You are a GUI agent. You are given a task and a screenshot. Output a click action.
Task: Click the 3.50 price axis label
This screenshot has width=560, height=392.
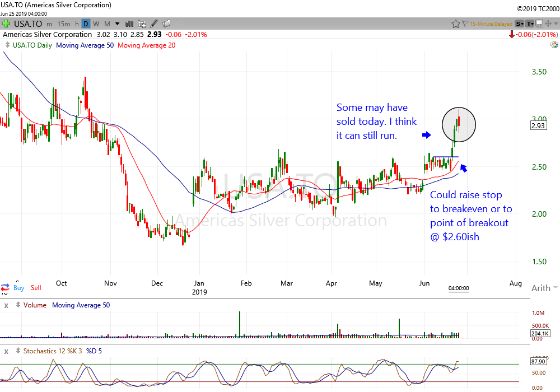pyautogui.click(x=539, y=72)
